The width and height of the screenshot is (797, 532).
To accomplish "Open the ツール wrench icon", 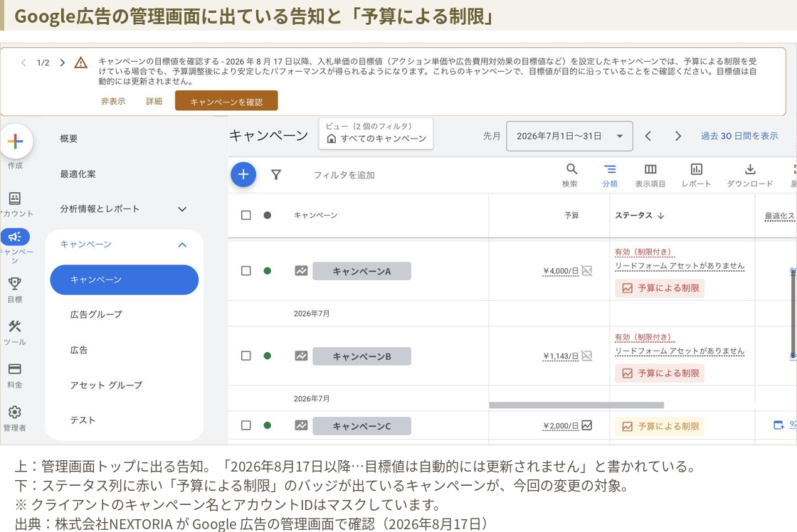I will (x=15, y=326).
